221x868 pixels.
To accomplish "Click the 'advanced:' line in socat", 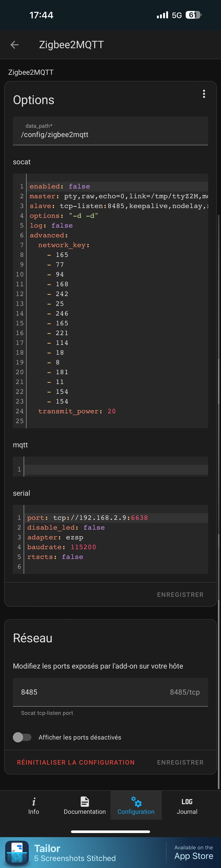I will point(49,235).
